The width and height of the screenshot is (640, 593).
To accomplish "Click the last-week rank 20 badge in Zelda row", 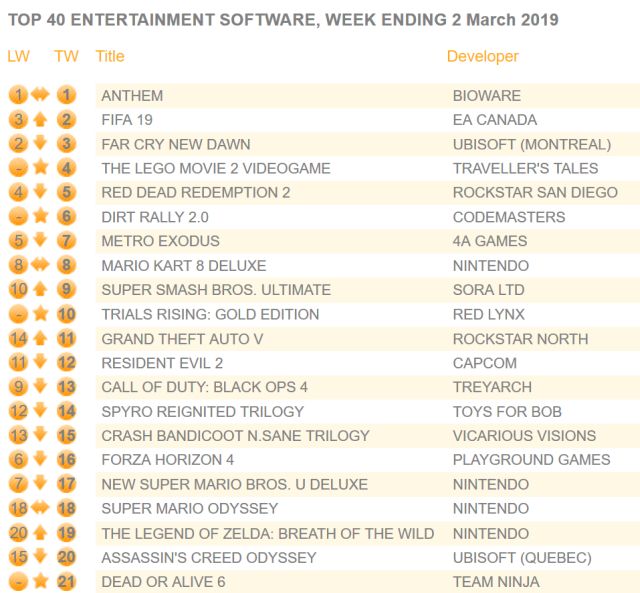I will (x=18, y=533).
